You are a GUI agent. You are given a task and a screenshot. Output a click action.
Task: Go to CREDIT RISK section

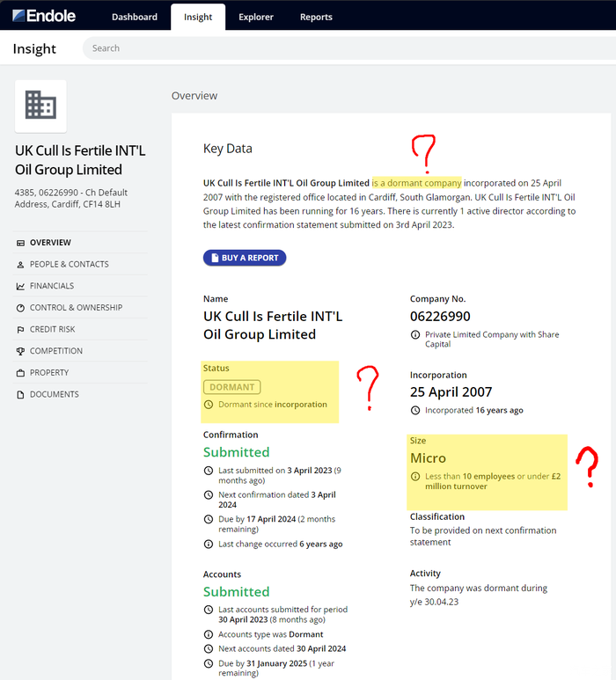point(52,329)
